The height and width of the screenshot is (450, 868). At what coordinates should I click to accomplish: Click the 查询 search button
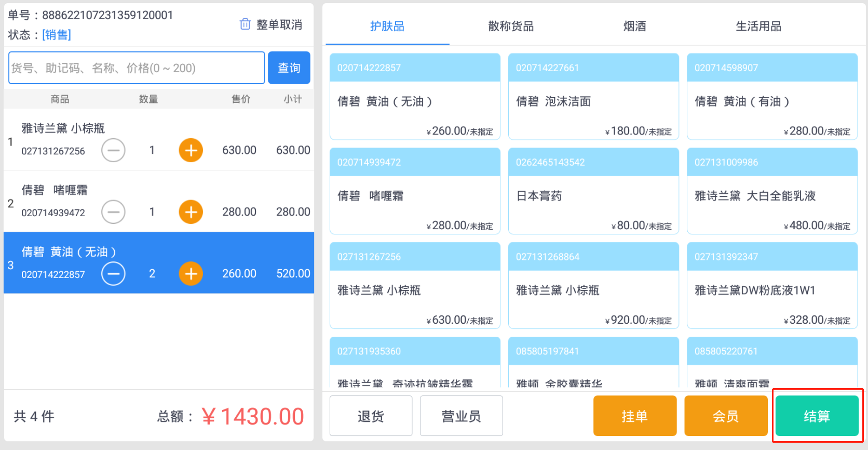click(289, 68)
